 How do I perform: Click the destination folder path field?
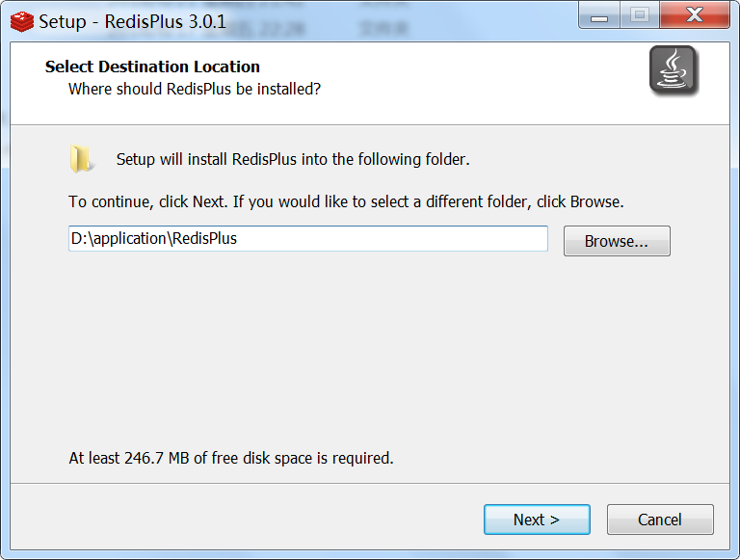pos(308,238)
